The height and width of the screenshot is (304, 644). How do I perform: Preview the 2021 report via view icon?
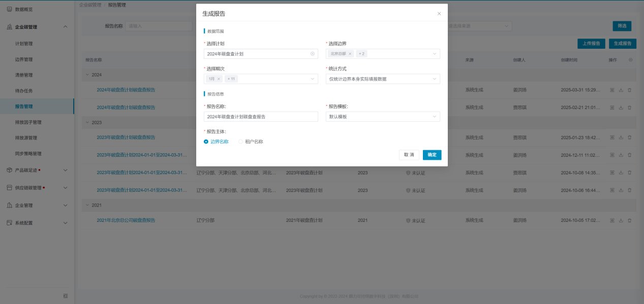(612, 221)
